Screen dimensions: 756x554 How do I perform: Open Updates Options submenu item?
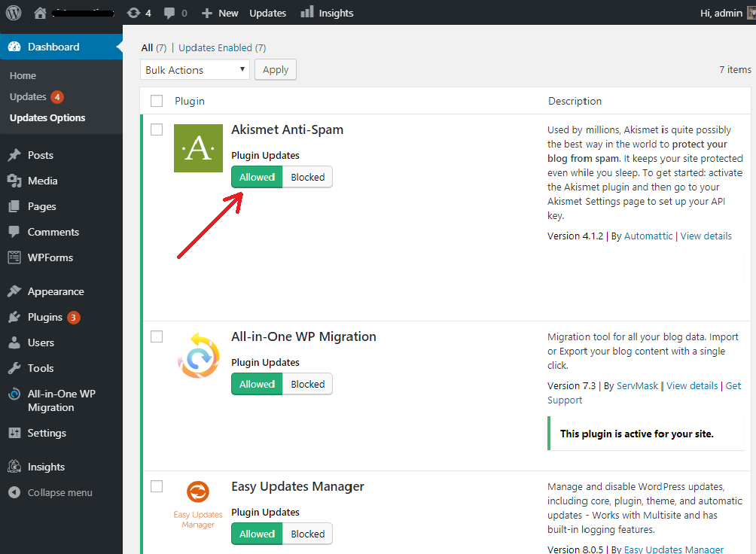47,117
